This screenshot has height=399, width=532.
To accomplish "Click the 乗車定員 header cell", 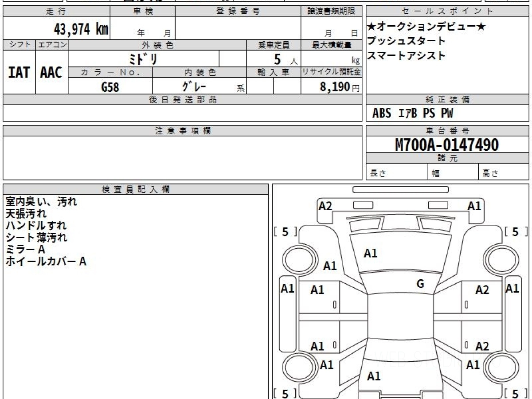I will coord(274,45).
